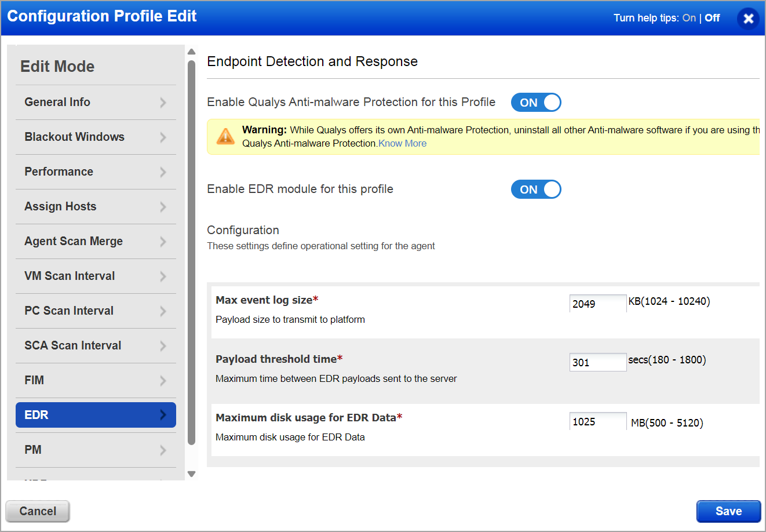Open Assign Hosts section
Image resolution: width=766 pixels, height=532 pixels.
coord(96,206)
